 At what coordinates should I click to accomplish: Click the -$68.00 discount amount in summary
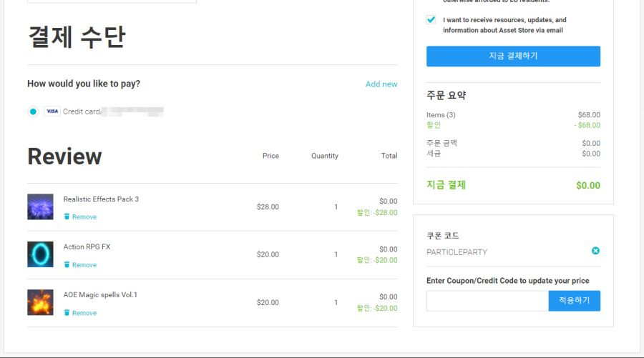point(587,125)
